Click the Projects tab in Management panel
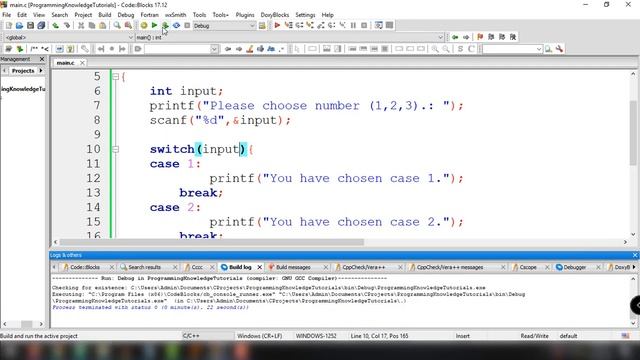 pyautogui.click(x=23, y=71)
